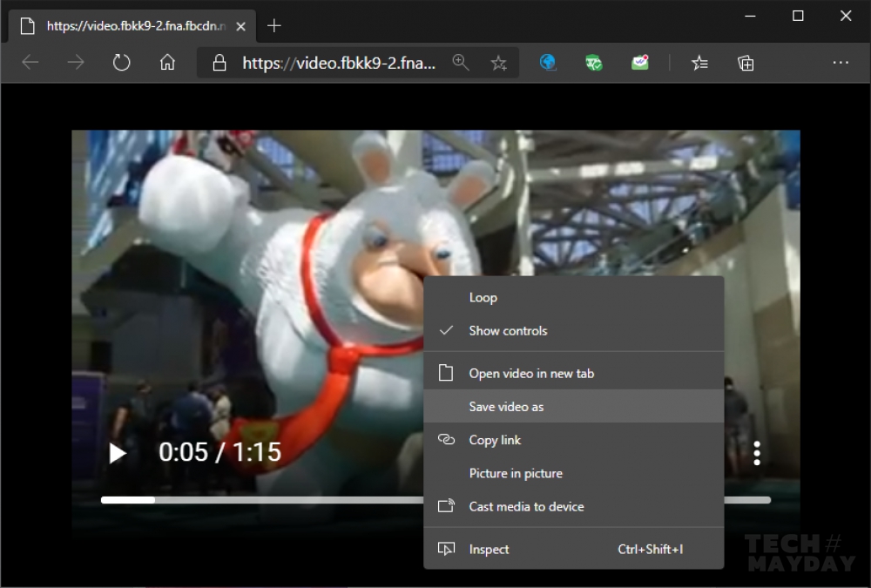871x588 pixels.
Task: Close the video.fbkk9-2 tab
Action: (x=240, y=26)
